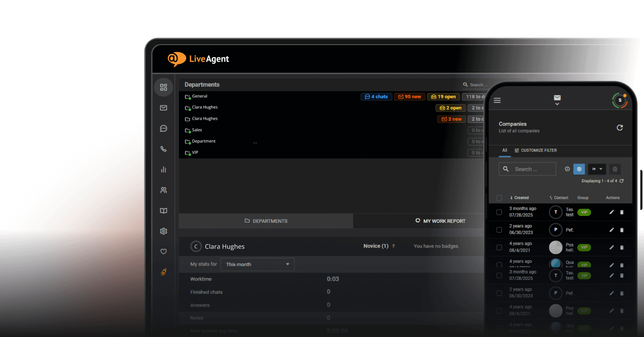Open the Calls section via the phone icon
This screenshot has width=644, height=337.
[x=163, y=148]
